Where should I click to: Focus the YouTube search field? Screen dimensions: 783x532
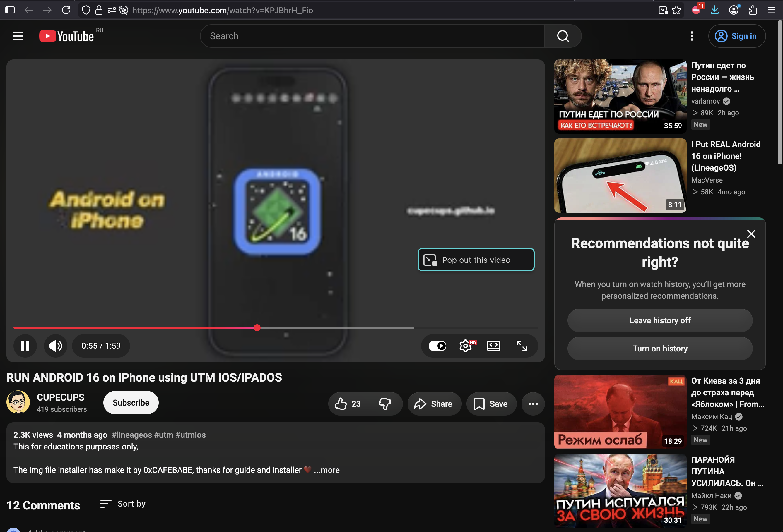tap(372, 36)
